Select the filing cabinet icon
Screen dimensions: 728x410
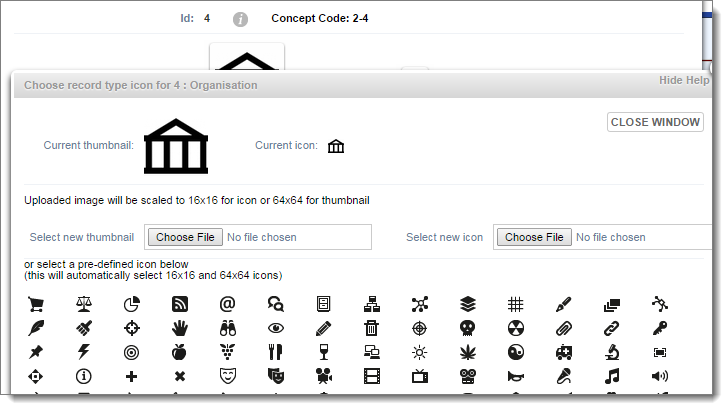(324, 305)
